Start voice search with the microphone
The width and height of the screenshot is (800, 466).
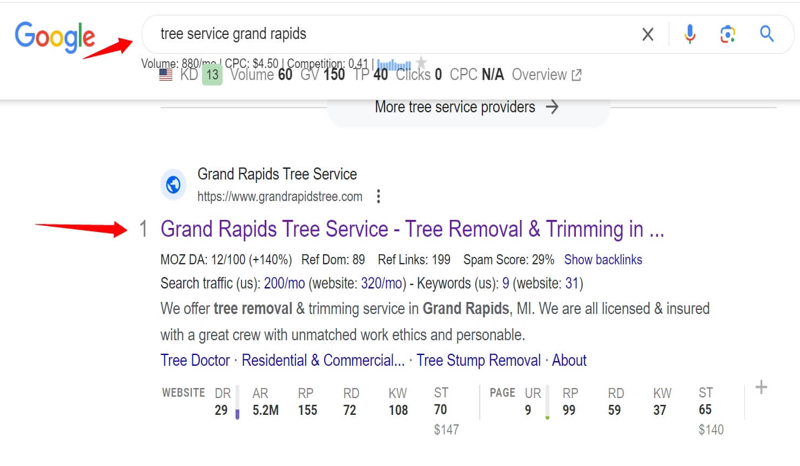[690, 34]
